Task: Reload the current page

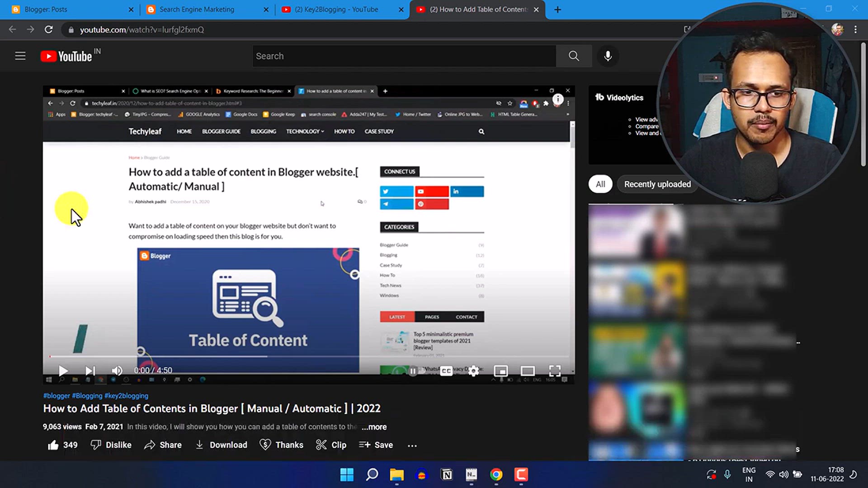Action: point(48,29)
